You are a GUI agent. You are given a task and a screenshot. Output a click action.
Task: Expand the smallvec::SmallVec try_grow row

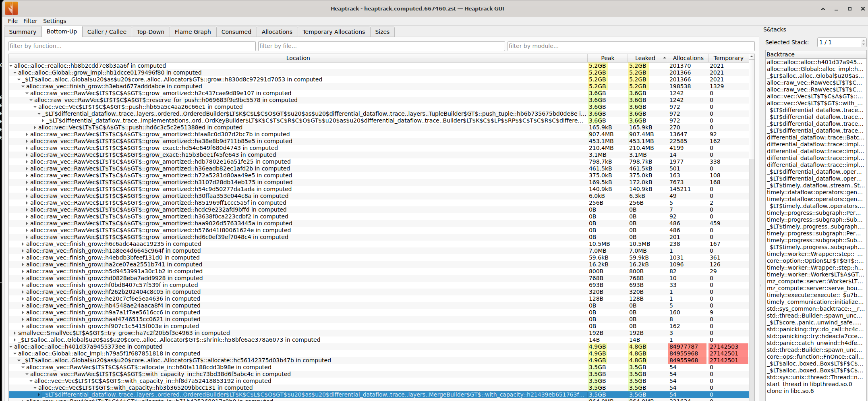tap(15, 333)
